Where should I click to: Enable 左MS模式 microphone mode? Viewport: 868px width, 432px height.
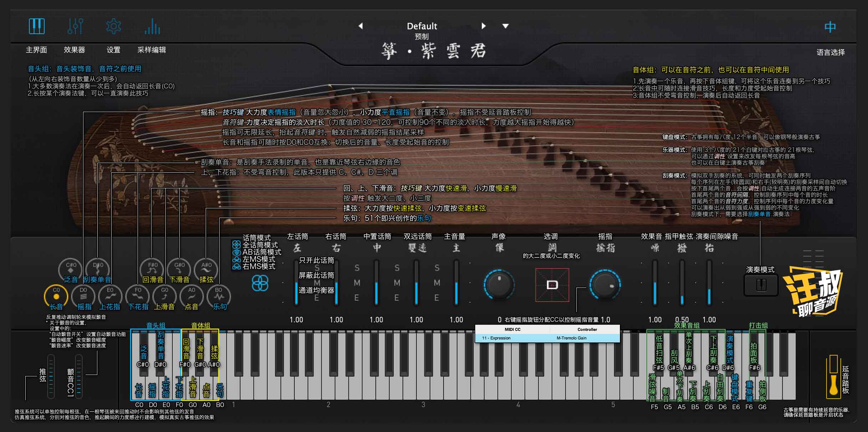pyautogui.click(x=236, y=260)
